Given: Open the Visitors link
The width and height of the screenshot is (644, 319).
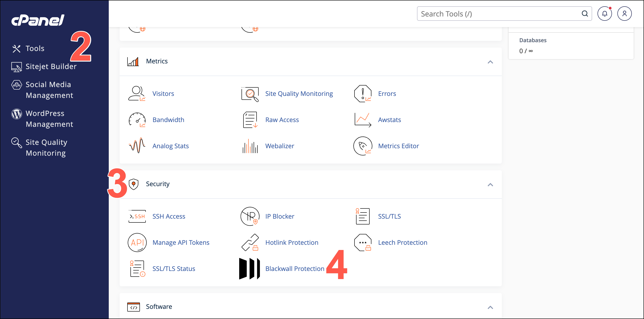Looking at the screenshot, I should [x=163, y=93].
